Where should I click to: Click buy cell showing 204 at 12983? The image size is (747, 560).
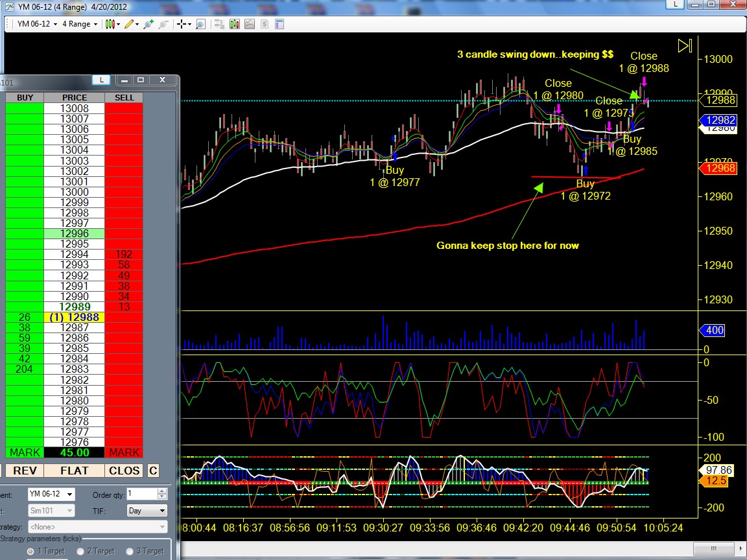[x=25, y=369]
